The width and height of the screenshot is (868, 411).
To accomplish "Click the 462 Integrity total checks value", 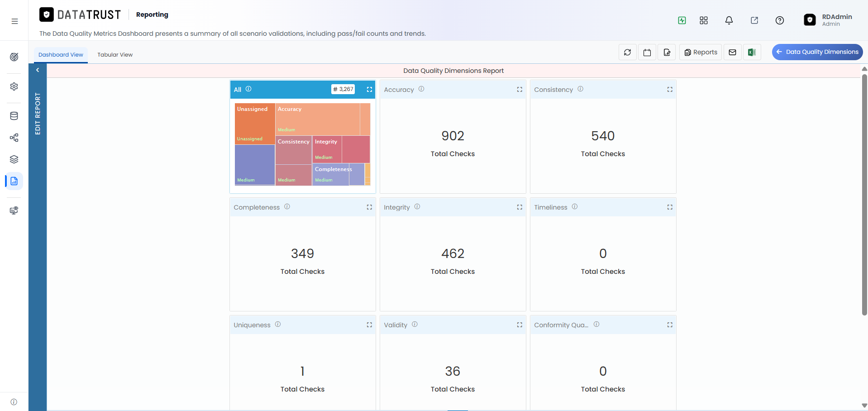I will pos(453,253).
